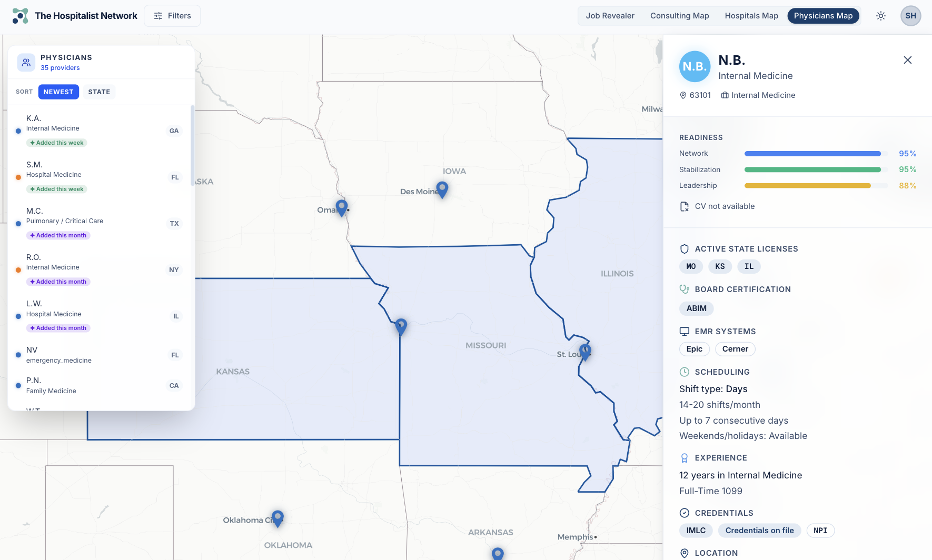Click the ILLINOIS state label on map
932x560 pixels.
(617, 274)
